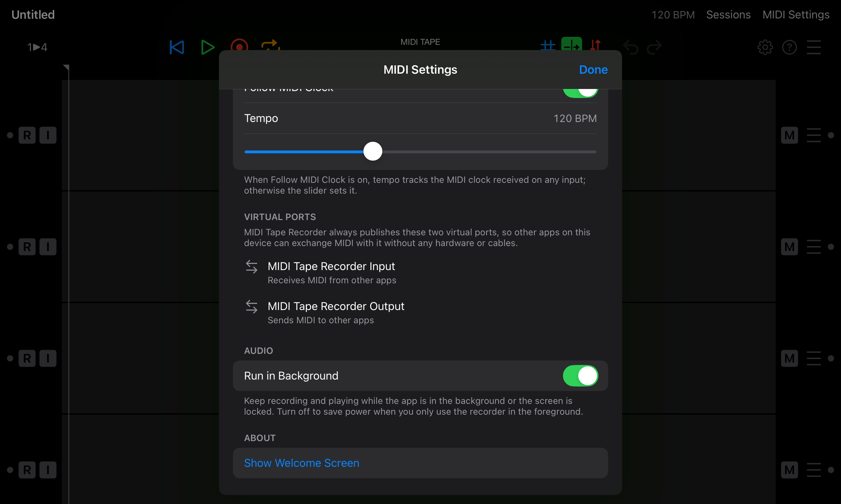Mute the third track with M
Screen dimensions: 841x504
coord(790,358)
